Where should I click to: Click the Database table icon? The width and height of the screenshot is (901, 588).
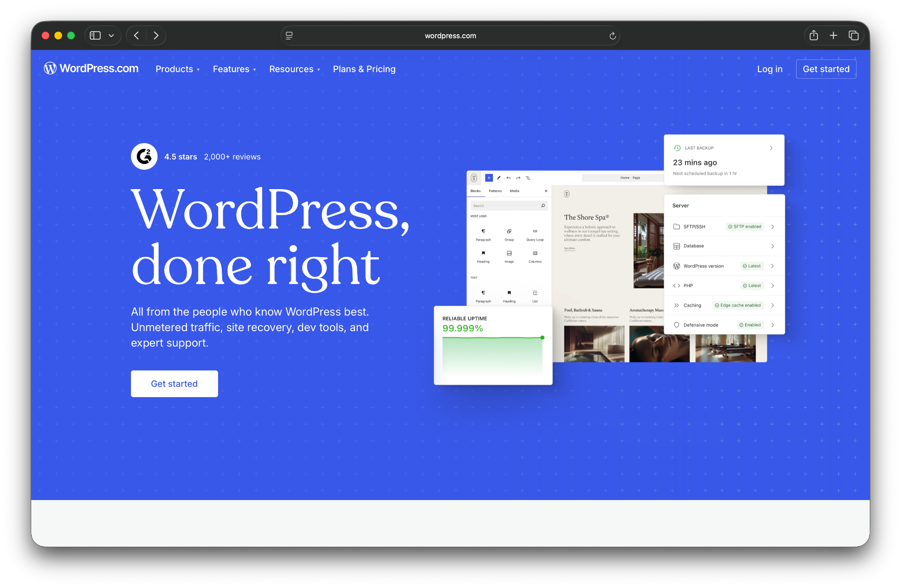click(x=677, y=246)
